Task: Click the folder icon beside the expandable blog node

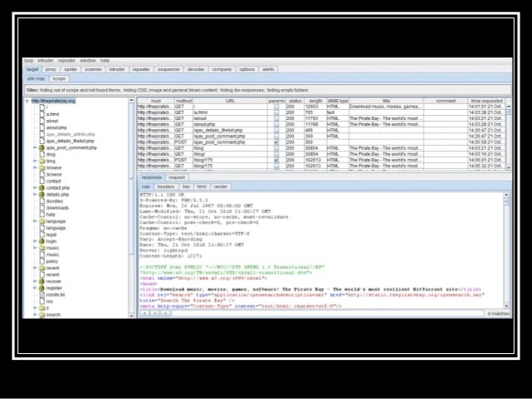Action: pos(42,161)
